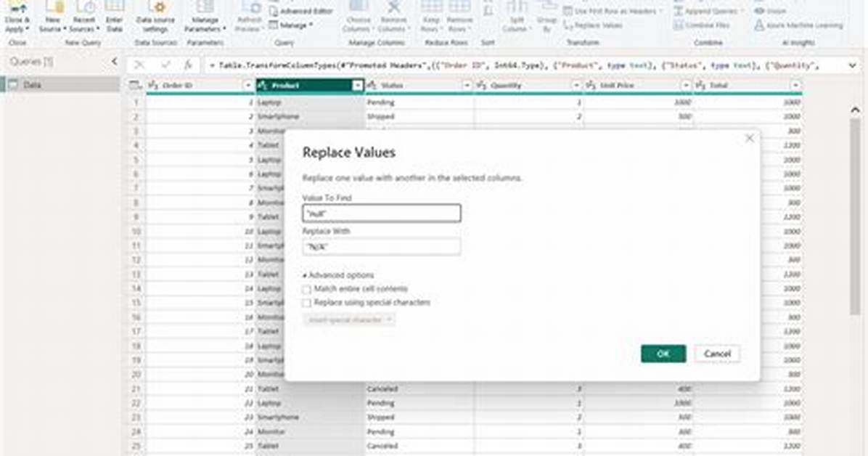This screenshot has height=456, width=868.
Task: Click the Value To Find field
Action: (382, 213)
